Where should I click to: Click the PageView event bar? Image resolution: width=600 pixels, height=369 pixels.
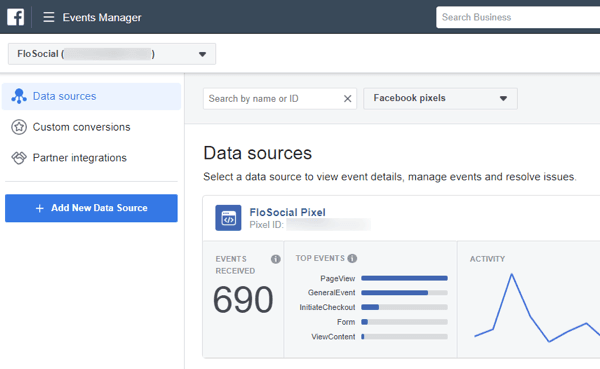coord(404,278)
